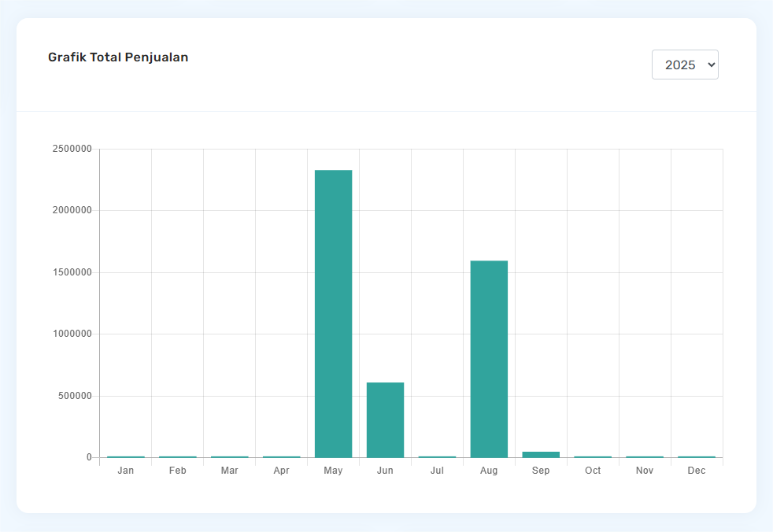The width and height of the screenshot is (773, 532).
Task: Select the 1000000 y-axis label
Action: (72, 334)
